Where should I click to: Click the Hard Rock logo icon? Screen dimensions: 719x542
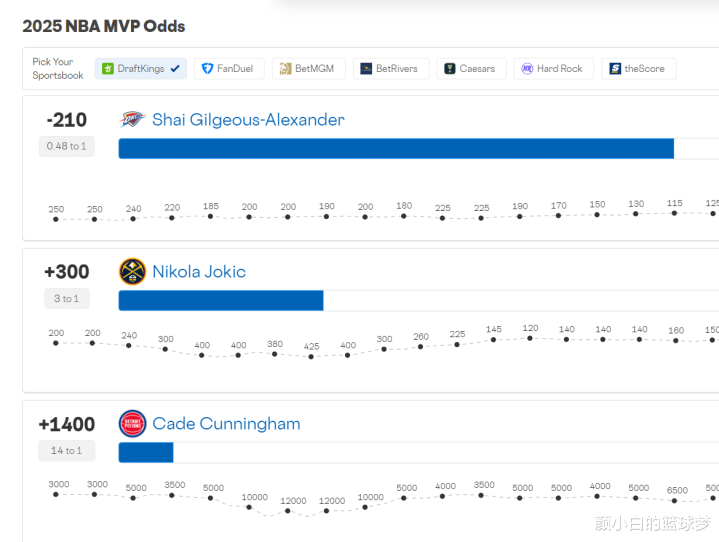(x=527, y=69)
